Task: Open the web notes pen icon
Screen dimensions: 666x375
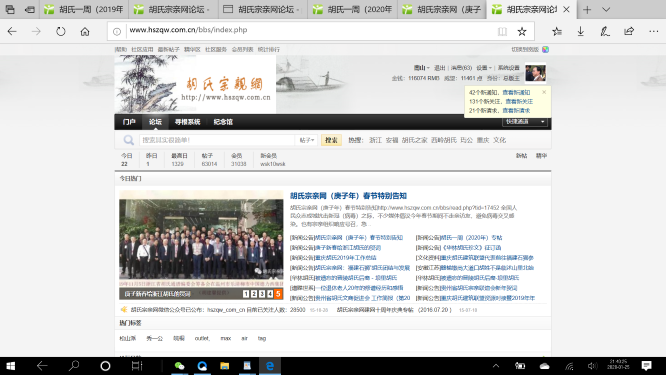Action: [605, 31]
